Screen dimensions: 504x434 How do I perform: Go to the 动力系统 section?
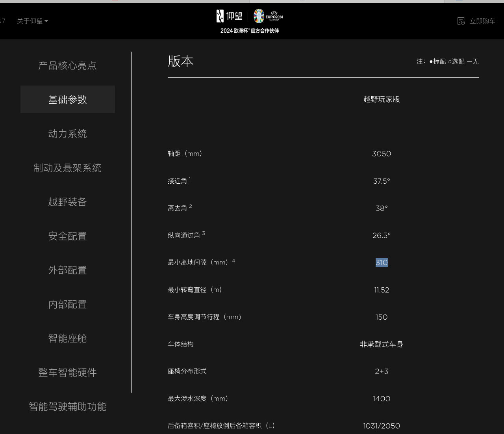tap(67, 134)
